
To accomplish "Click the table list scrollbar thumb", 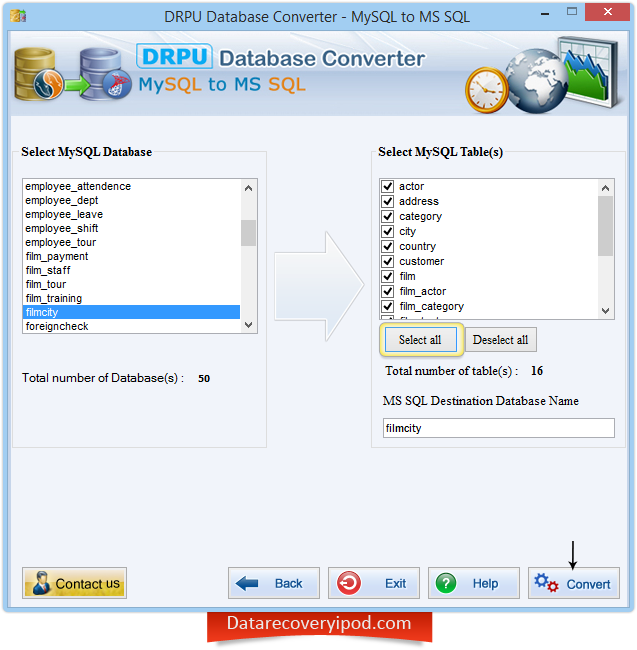I will pyautogui.click(x=605, y=226).
